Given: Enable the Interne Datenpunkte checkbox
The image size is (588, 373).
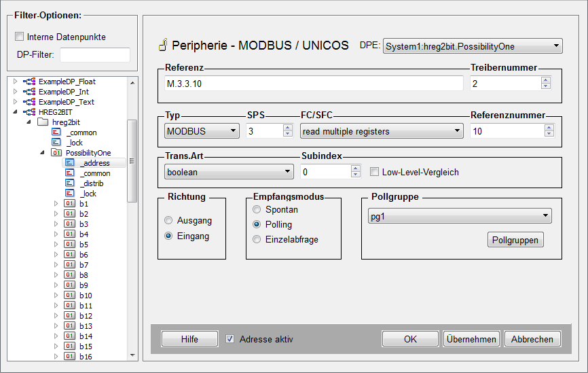Looking at the screenshot, I should 19,37.
